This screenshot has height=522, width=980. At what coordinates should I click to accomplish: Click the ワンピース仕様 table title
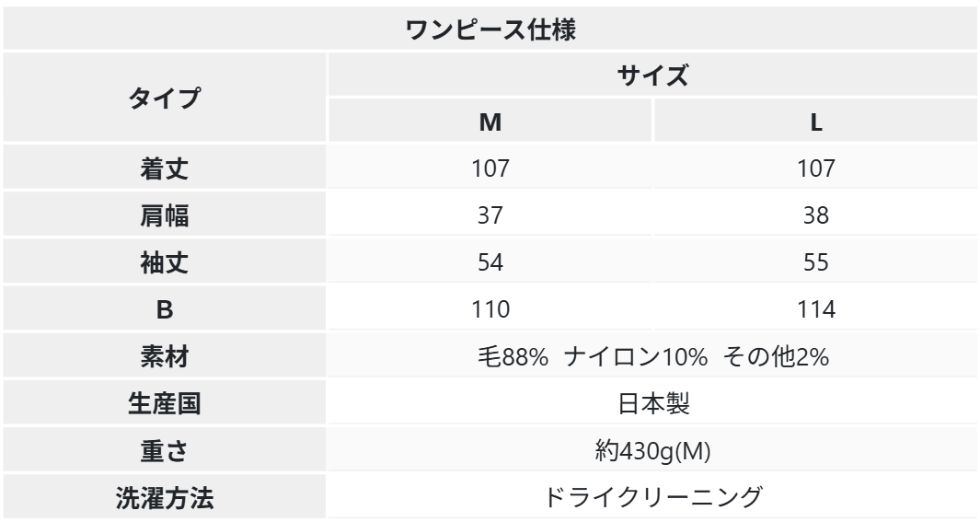[491, 28]
